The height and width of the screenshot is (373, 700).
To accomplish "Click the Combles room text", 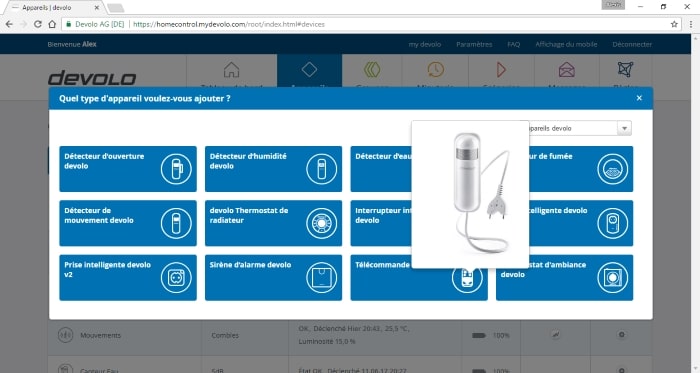I will click(x=225, y=335).
